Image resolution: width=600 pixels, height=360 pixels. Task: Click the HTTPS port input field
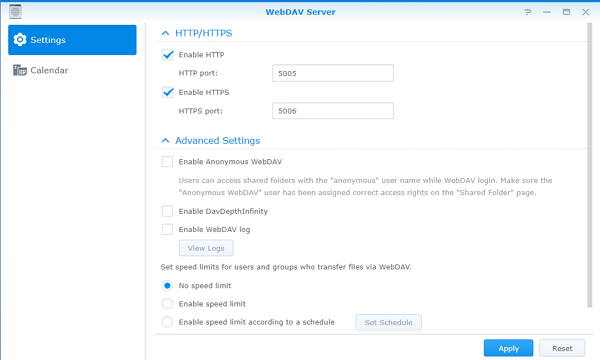(333, 111)
